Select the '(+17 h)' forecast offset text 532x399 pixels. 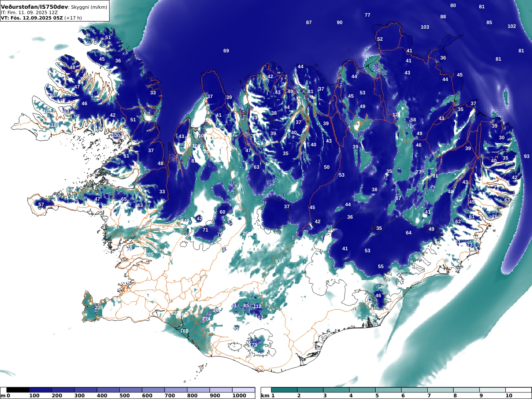73,18
